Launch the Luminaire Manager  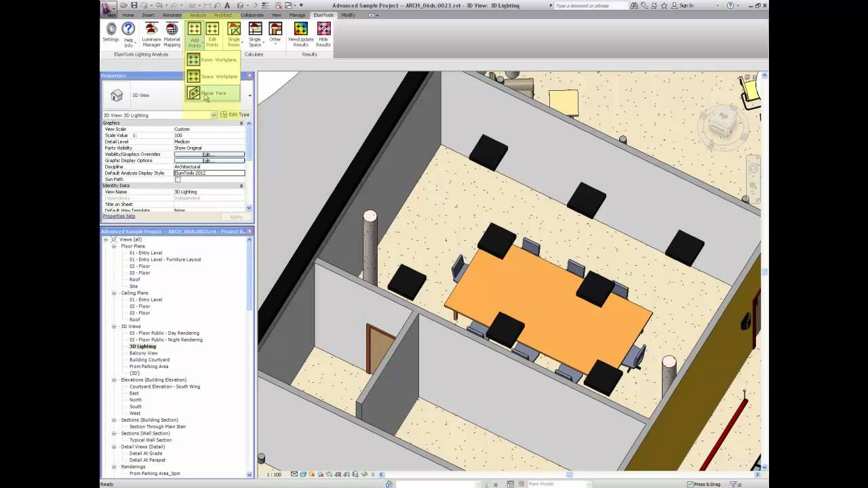(152, 34)
